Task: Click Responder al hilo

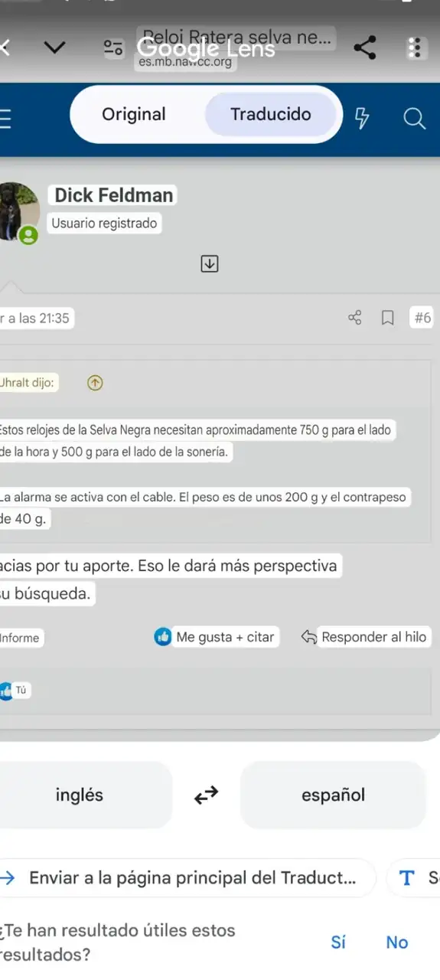Action: tap(365, 637)
